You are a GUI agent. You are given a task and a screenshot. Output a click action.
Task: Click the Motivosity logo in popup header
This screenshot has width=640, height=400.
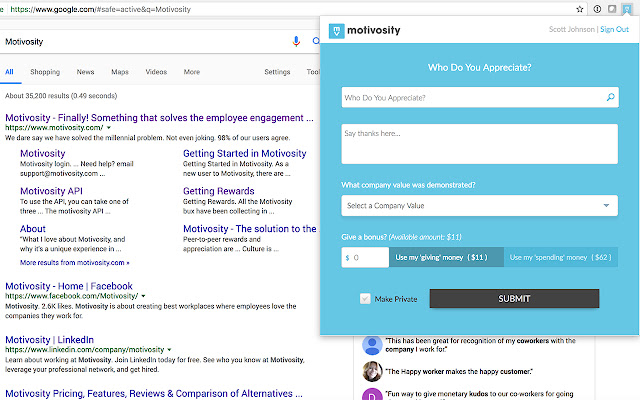(x=365, y=30)
